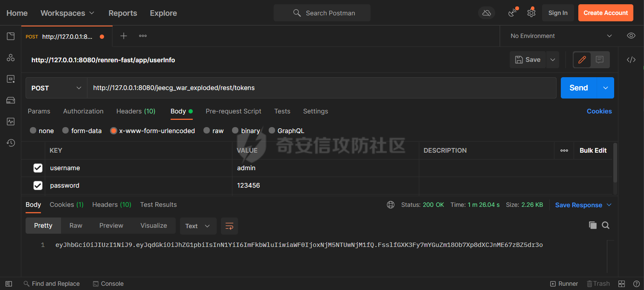The width and height of the screenshot is (644, 290).
Task: Open the Tests tab
Action: click(282, 111)
